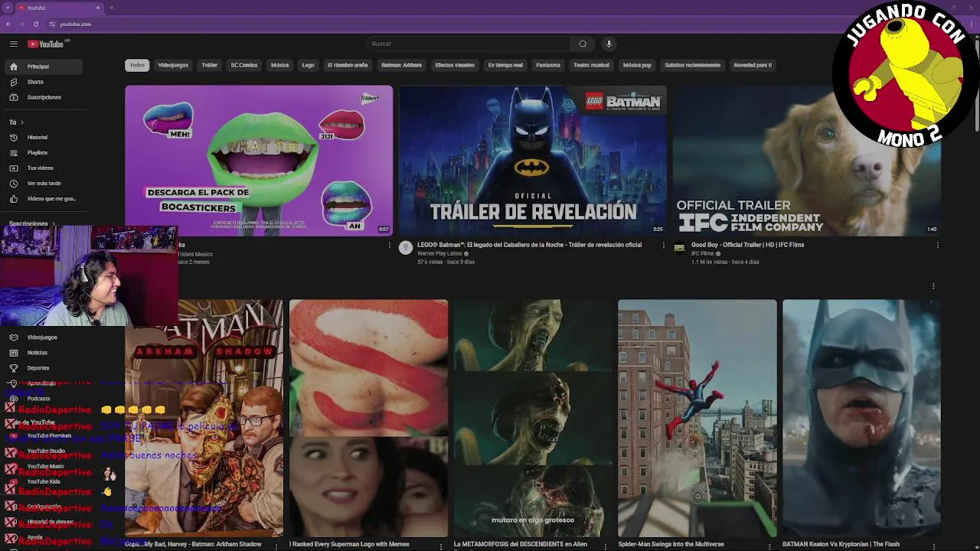Open options menu for Trident Mexico video
This screenshot has width=980, height=551.
pyautogui.click(x=389, y=245)
